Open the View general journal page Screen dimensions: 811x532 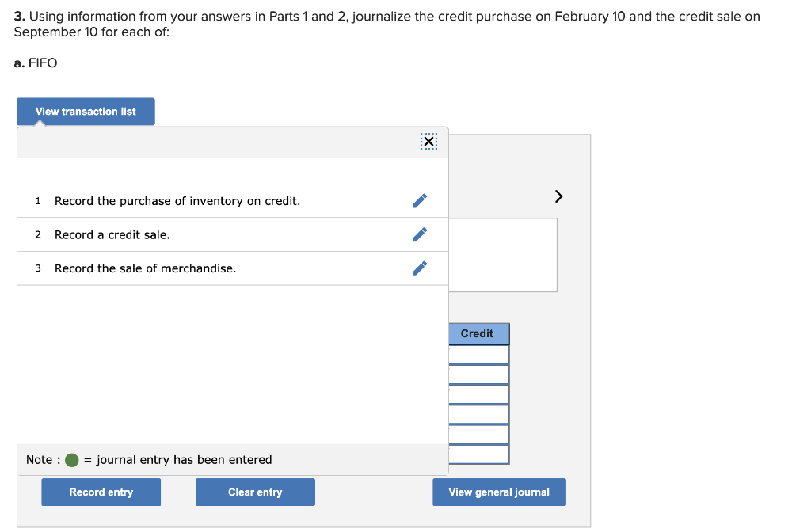click(x=499, y=492)
